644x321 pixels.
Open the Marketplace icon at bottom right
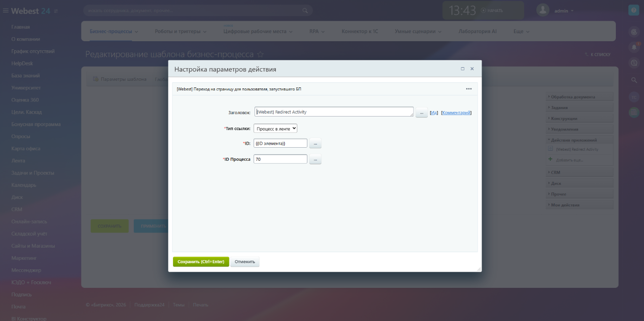point(633,112)
